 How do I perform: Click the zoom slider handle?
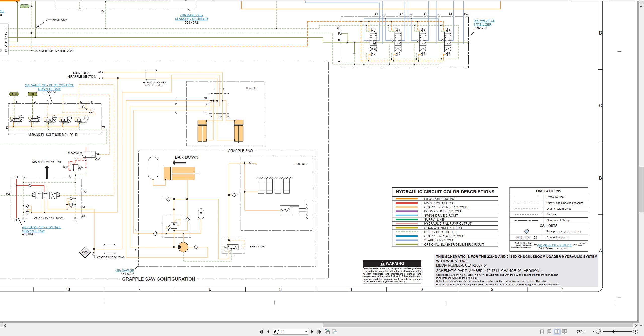[x=614, y=331]
